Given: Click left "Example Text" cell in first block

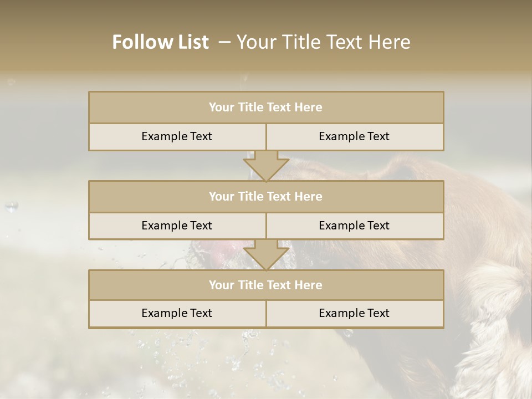Looking at the screenshot, I should (x=177, y=136).
